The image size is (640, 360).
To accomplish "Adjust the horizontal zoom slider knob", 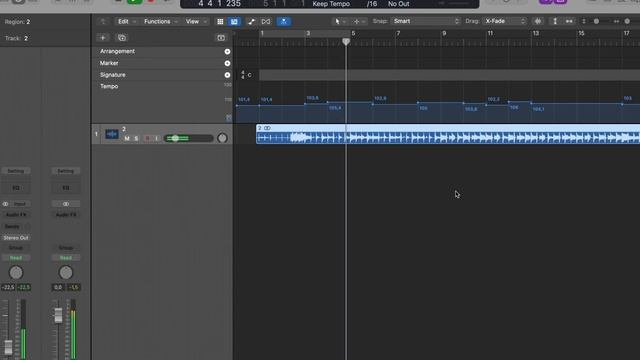I will (627, 21).
